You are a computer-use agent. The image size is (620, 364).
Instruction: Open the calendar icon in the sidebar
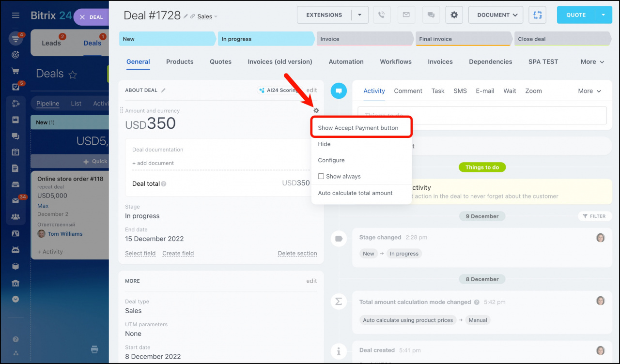tap(15, 152)
